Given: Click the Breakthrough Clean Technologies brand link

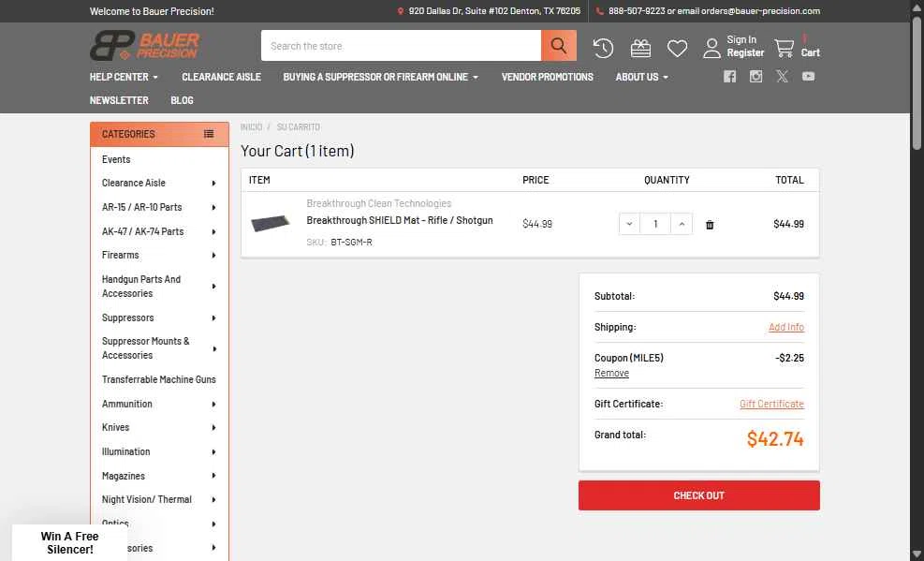Looking at the screenshot, I should [379, 203].
